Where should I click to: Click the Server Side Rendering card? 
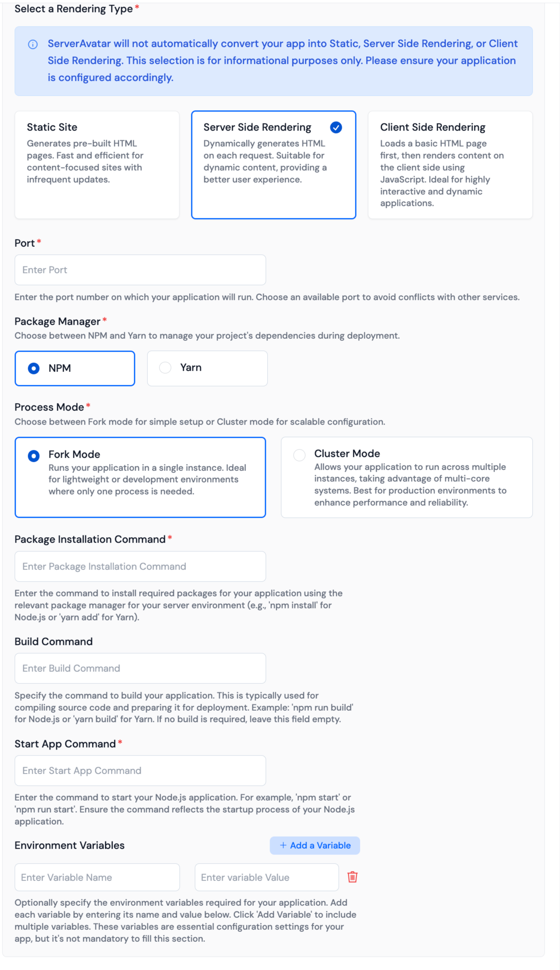[x=274, y=164]
